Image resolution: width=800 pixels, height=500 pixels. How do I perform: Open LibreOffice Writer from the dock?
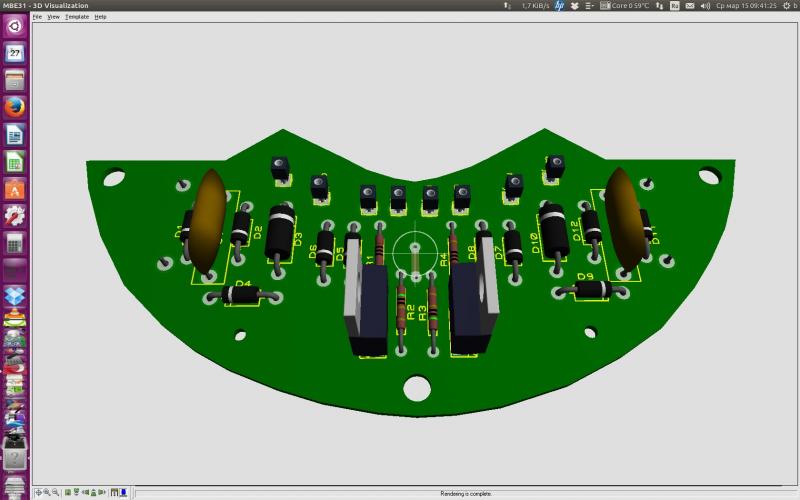click(15, 134)
